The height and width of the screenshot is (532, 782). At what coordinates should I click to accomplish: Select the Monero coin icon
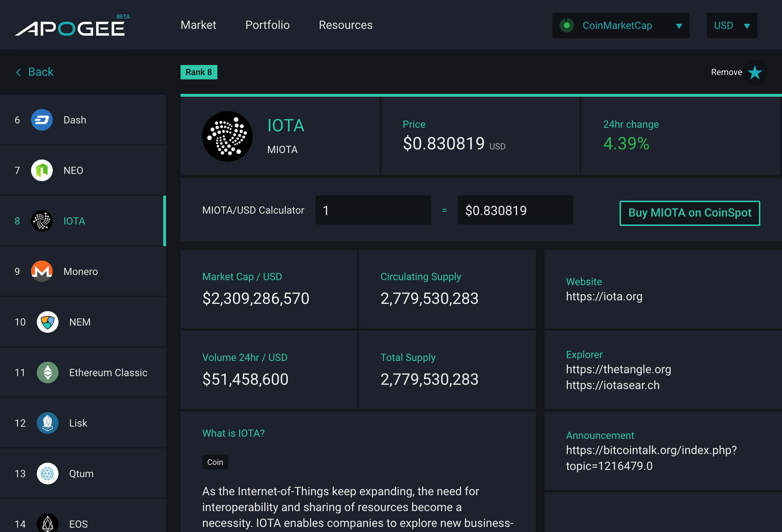[x=42, y=271]
